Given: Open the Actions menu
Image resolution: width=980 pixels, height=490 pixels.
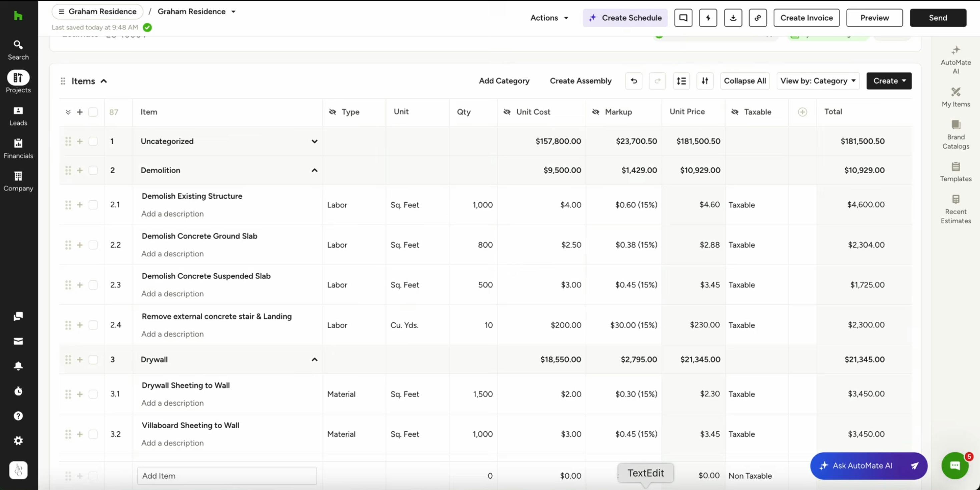Looking at the screenshot, I should (x=549, y=18).
